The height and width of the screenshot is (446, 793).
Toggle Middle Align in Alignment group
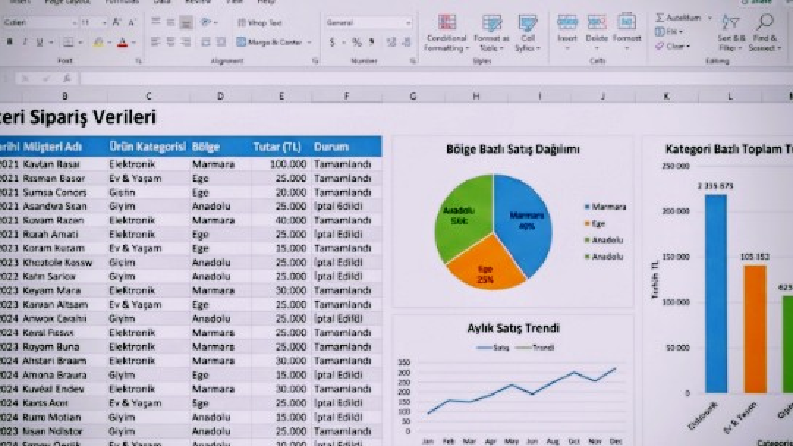click(170, 22)
